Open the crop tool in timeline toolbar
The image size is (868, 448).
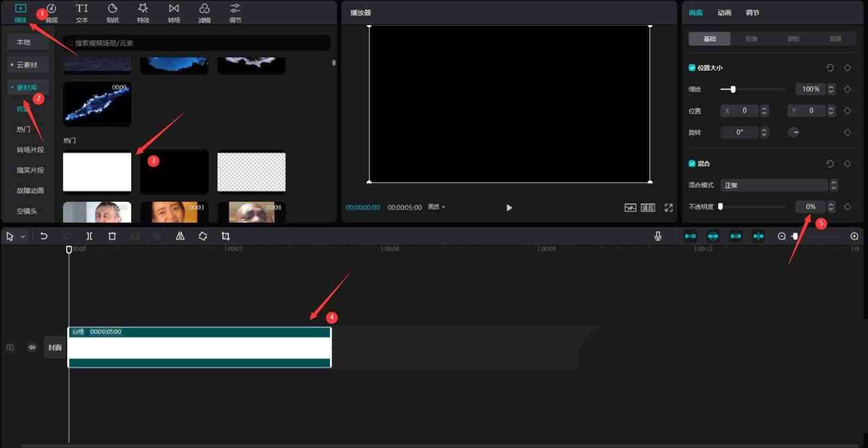pos(226,236)
